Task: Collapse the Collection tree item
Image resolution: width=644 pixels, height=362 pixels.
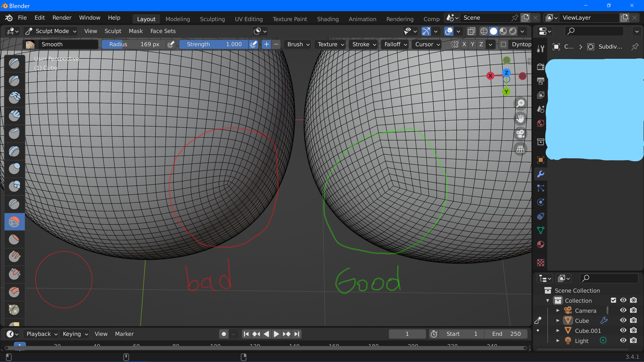Action: [548, 300]
